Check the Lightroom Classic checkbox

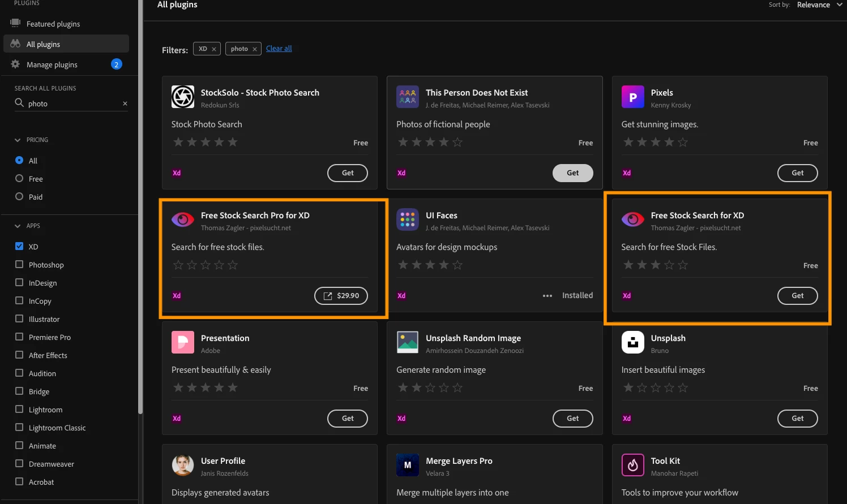19,427
